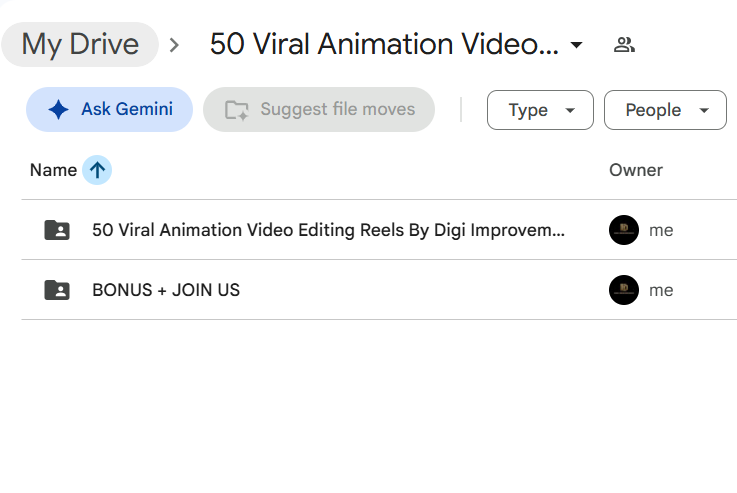The height and width of the screenshot is (493, 737).
Task: Click owner avatar in BONUS + JOIN US row
Action: (x=624, y=290)
